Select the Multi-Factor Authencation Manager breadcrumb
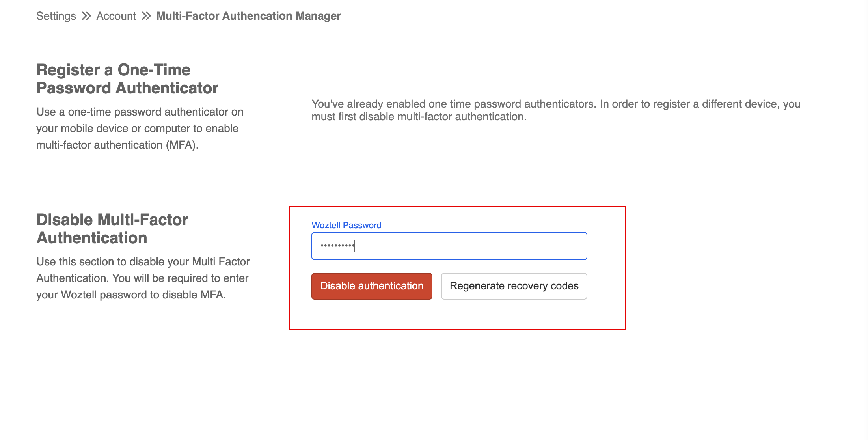 [248, 16]
